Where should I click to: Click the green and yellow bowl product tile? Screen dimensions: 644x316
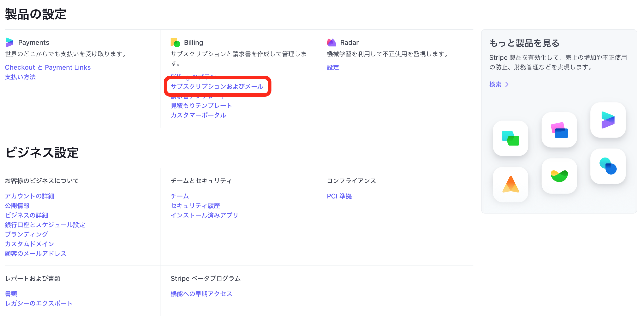coord(559,176)
